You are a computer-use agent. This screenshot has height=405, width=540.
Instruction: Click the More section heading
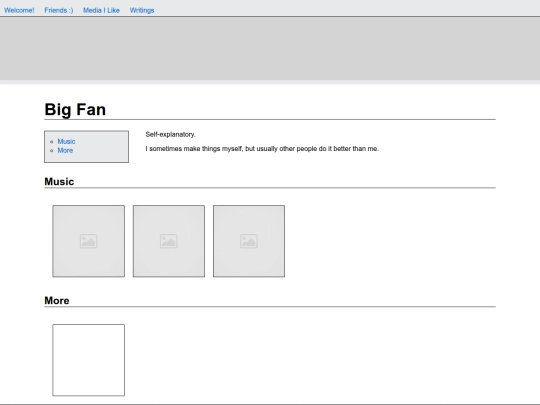57,300
